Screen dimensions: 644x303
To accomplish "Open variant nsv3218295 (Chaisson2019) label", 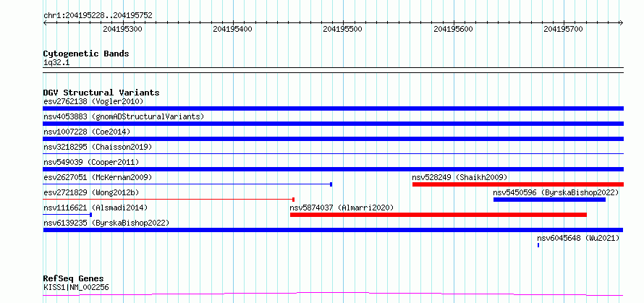I will tap(98, 147).
